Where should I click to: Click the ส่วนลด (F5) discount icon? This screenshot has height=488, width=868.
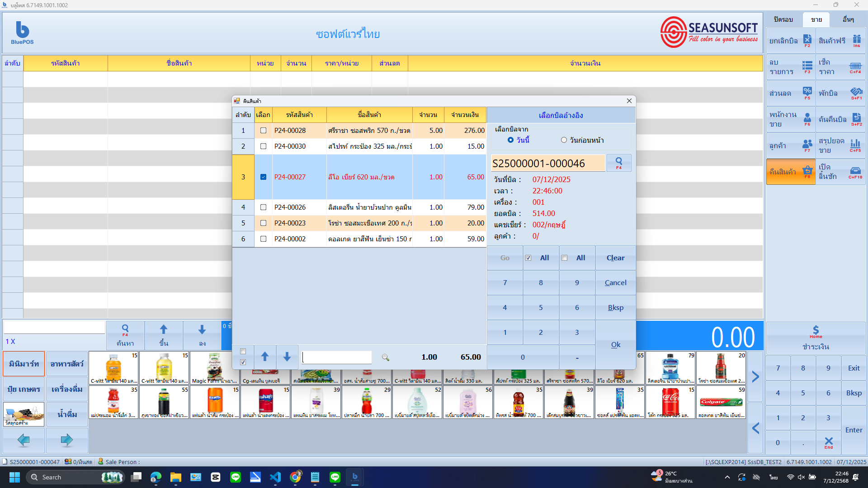point(791,93)
